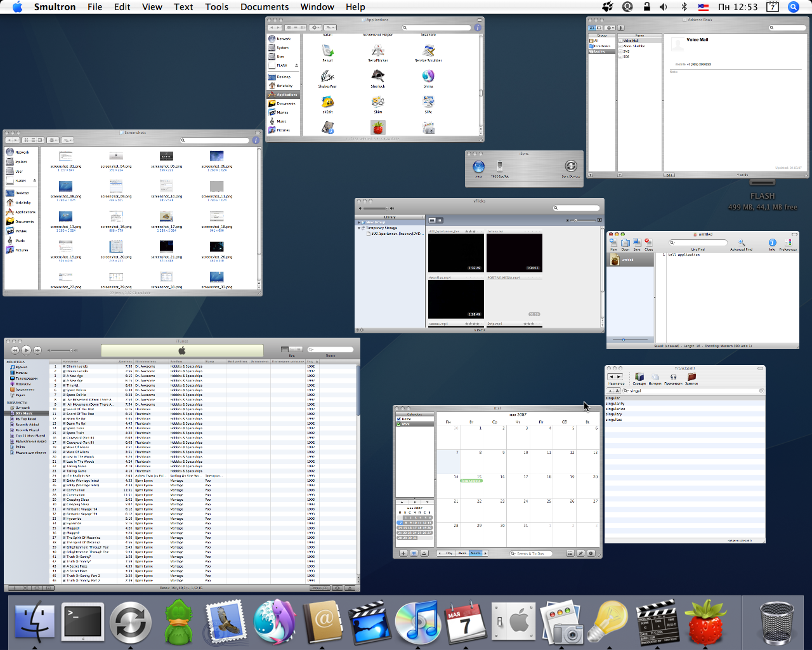Image resolution: width=812 pixels, height=650 pixels.
Task: Open iSync from the Dock
Action: pyautogui.click(x=130, y=622)
